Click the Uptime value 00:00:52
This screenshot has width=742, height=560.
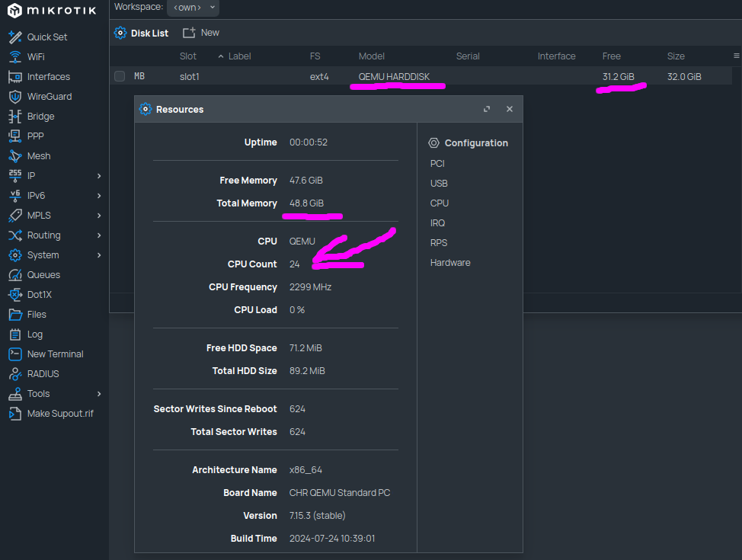(x=308, y=142)
